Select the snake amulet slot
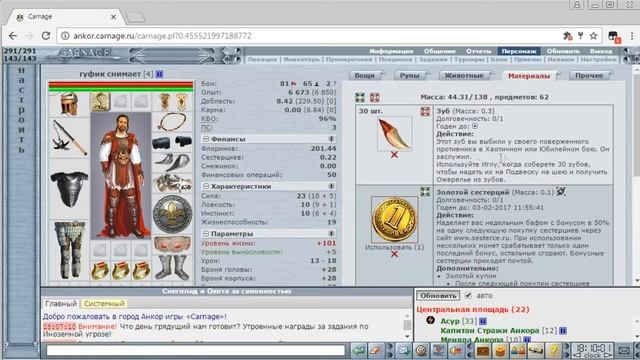The image size is (640, 360). (x=100, y=102)
